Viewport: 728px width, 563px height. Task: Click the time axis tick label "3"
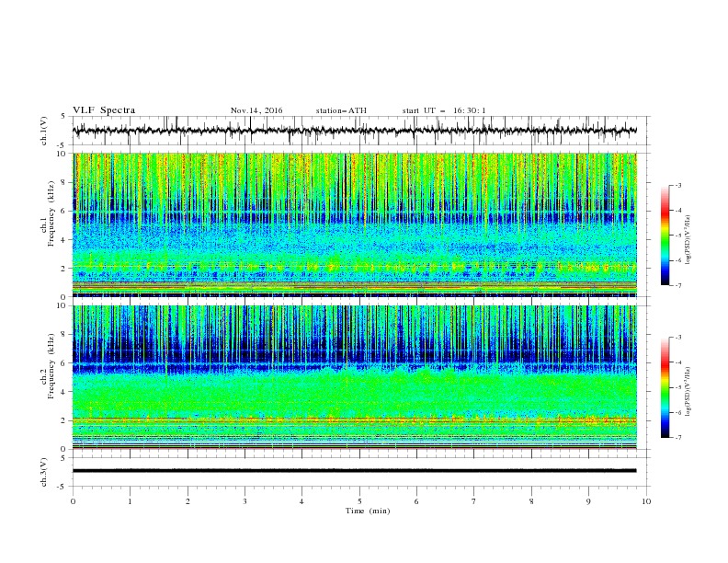click(x=245, y=501)
